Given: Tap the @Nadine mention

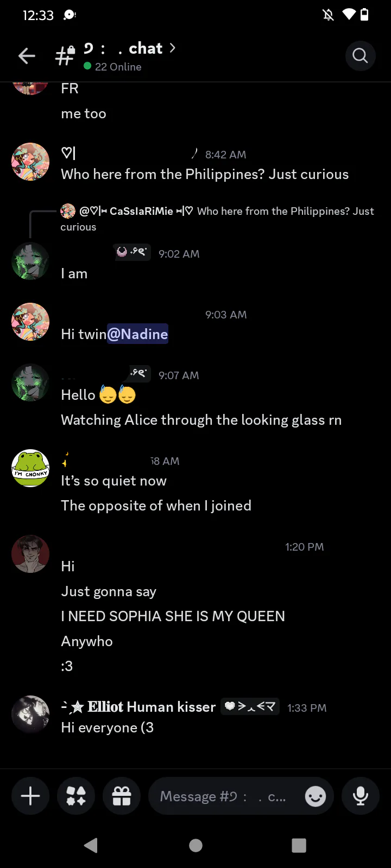Looking at the screenshot, I should (x=137, y=334).
